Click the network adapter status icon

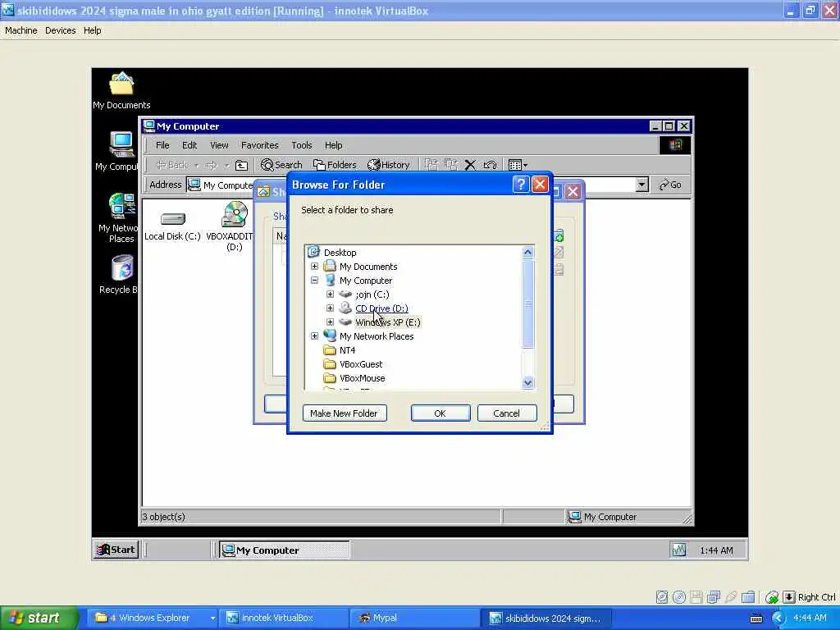point(714,597)
